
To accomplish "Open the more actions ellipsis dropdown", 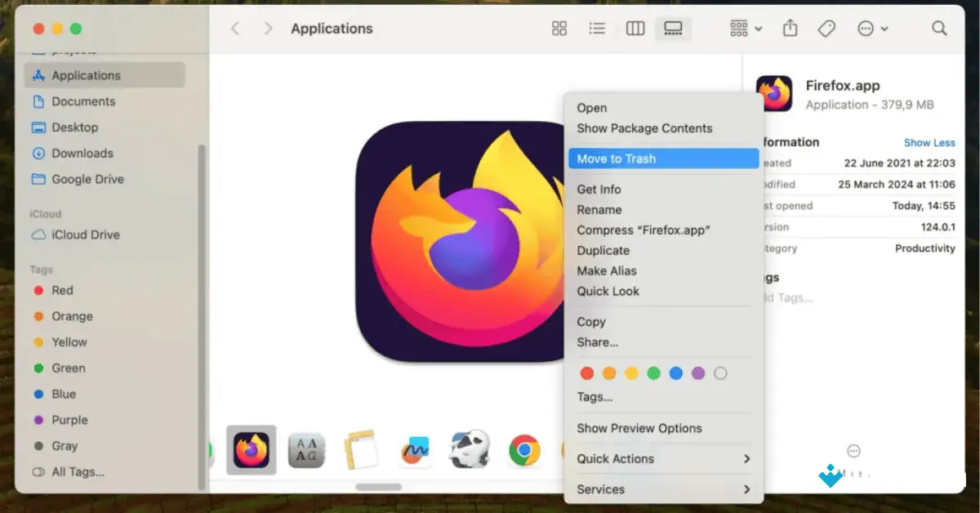I will click(x=871, y=28).
